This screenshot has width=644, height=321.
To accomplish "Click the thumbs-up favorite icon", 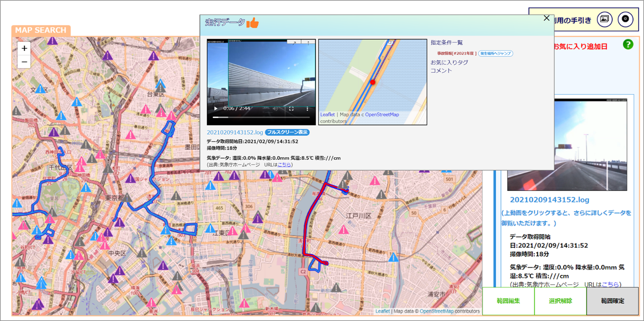I will 252,23.
